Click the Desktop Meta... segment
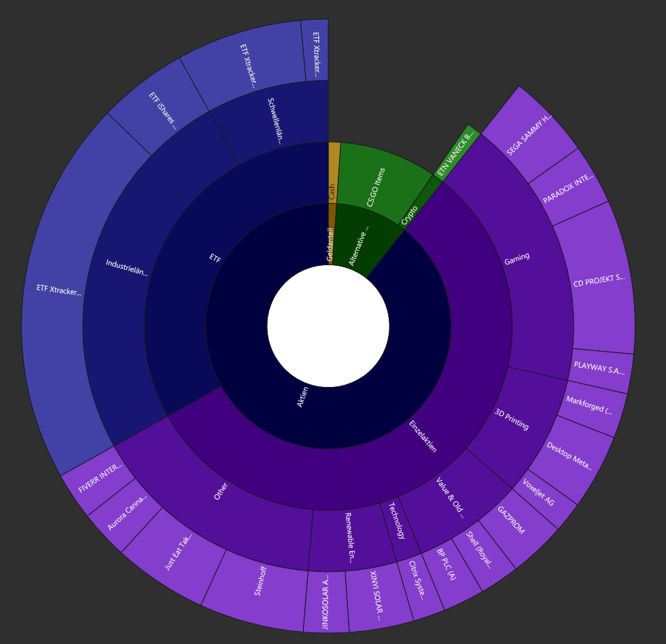The image size is (666, 644). (572, 457)
